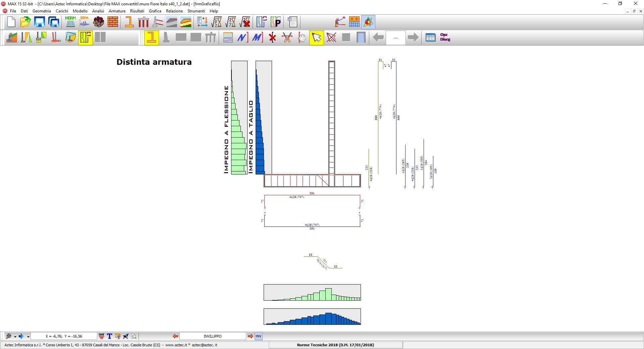Open the SISMA seismic settings icon
644x349 pixels.
tap(85, 22)
